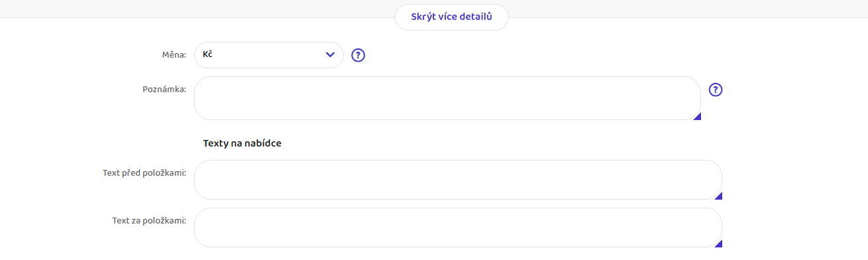Click the help icon next to Měna
This screenshot has height=260, width=868.
[x=358, y=55]
